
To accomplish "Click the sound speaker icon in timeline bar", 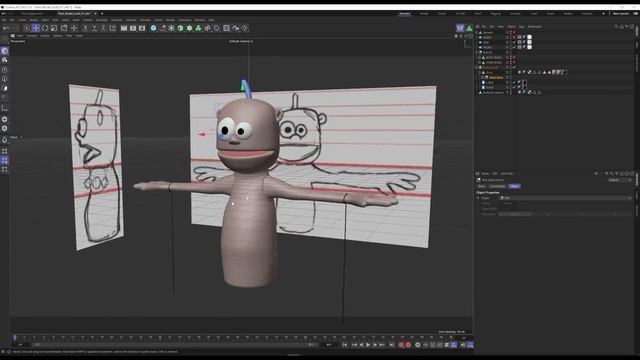I will point(463,345).
